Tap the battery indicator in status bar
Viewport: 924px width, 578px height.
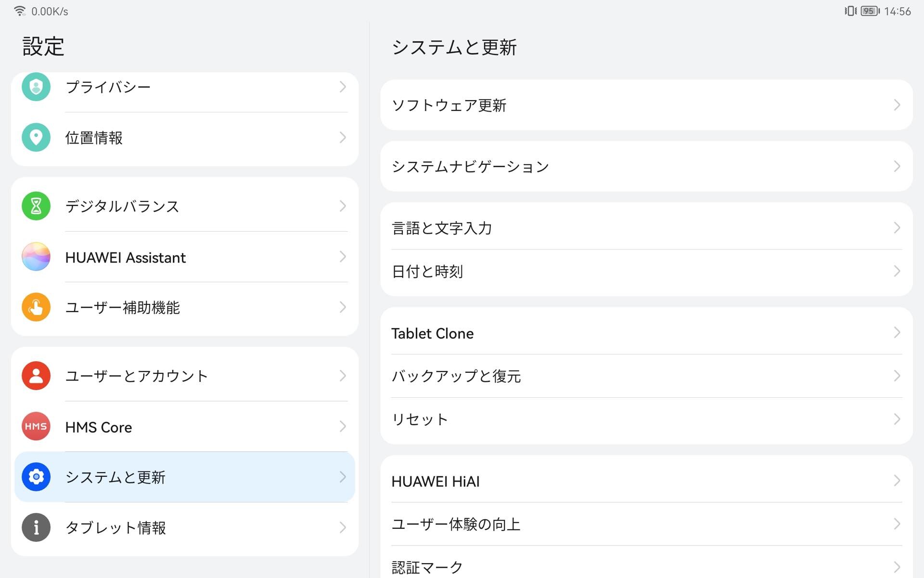click(x=869, y=11)
